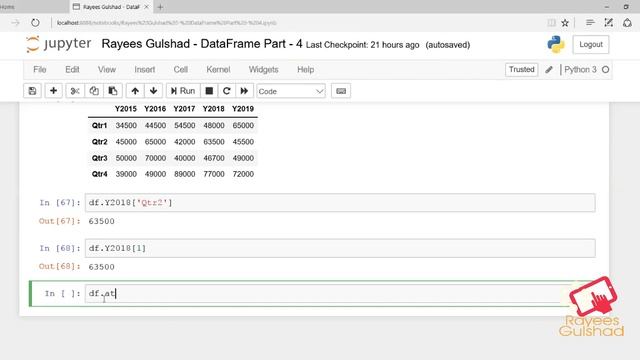This screenshot has width=640, height=360.
Task: Click the Y2017 column header
Action: 184,109
